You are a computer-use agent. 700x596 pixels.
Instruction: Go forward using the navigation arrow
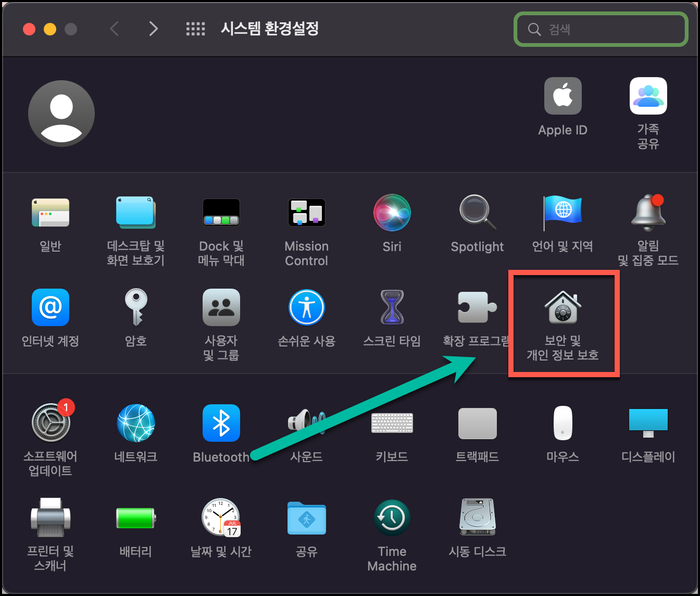point(153,29)
